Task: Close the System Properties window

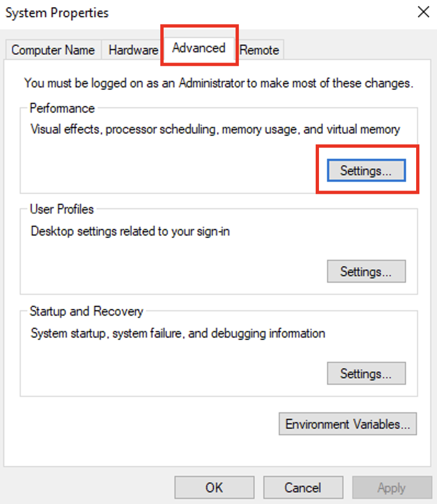Action: (x=423, y=12)
